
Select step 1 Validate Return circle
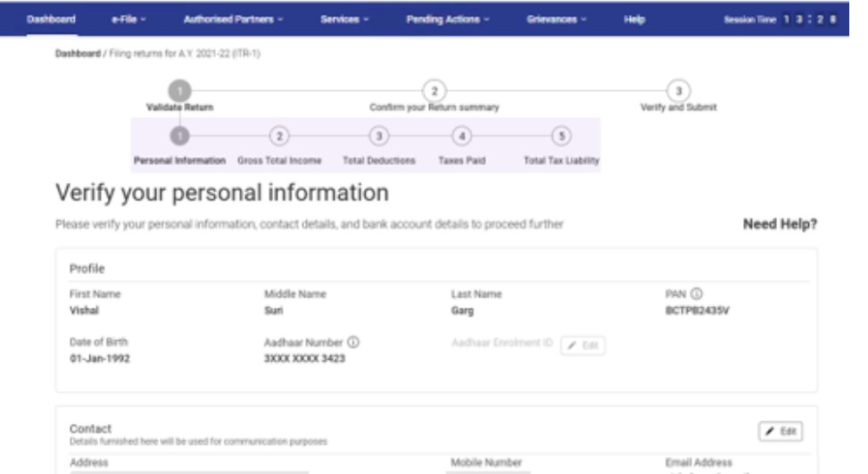click(x=179, y=91)
